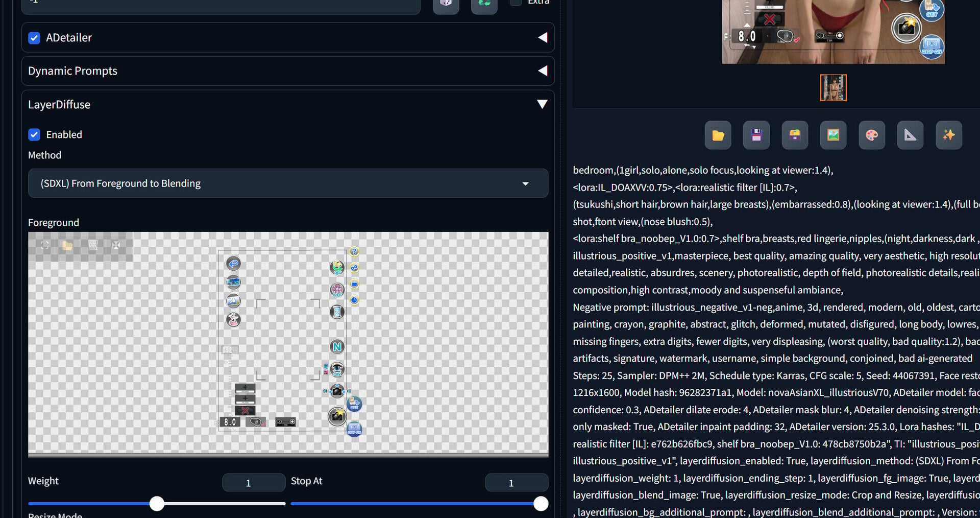The image size is (980, 518).
Task: Click the green recycle reuse-seed button
Action: click(x=484, y=4)
